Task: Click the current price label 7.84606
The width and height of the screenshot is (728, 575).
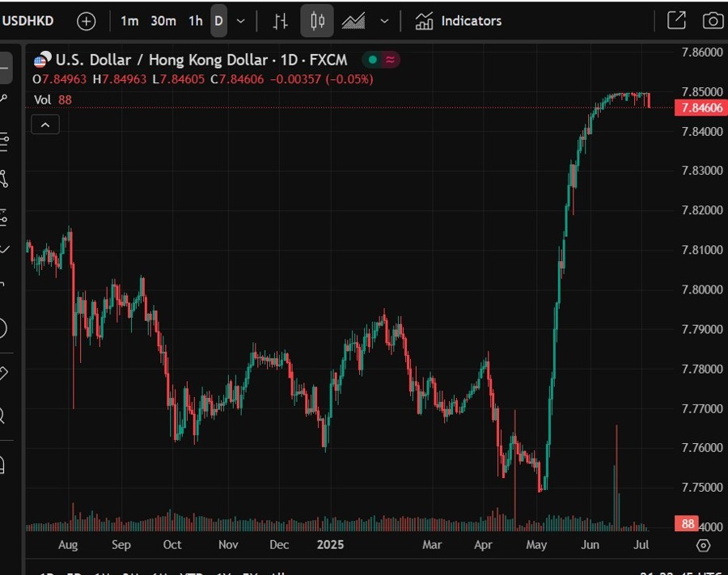Action: coord(700,108)
